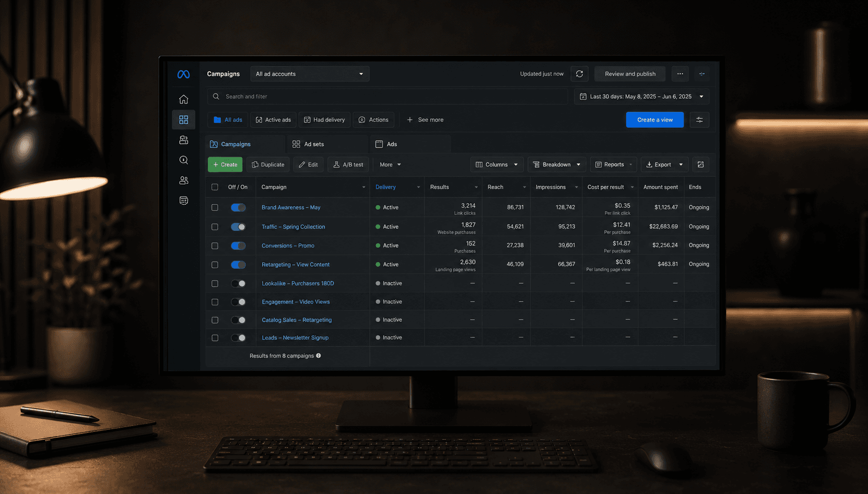Click the Duplicate button
Screen dimensions: 868x494
[268, 164]
